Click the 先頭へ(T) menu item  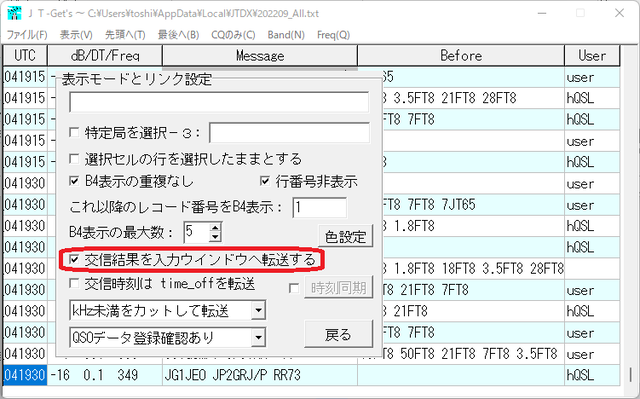pyautogui.click(x=125, y=35)
